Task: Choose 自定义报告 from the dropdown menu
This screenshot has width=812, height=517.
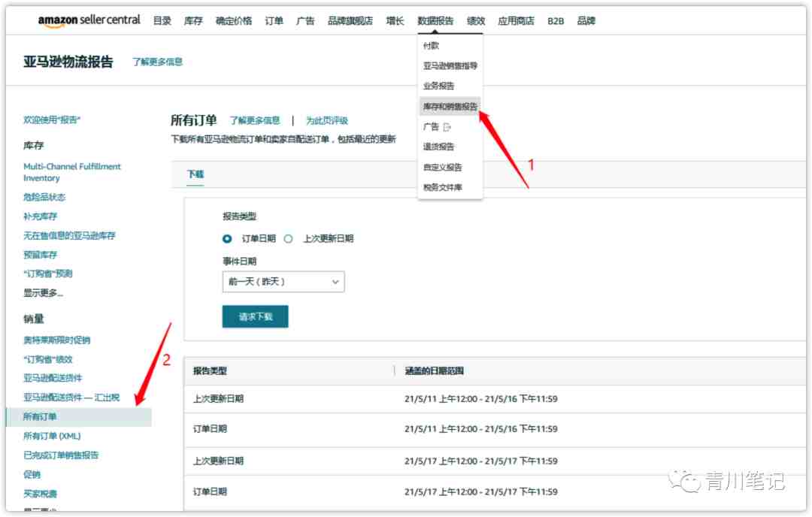Action: point(442,167)
